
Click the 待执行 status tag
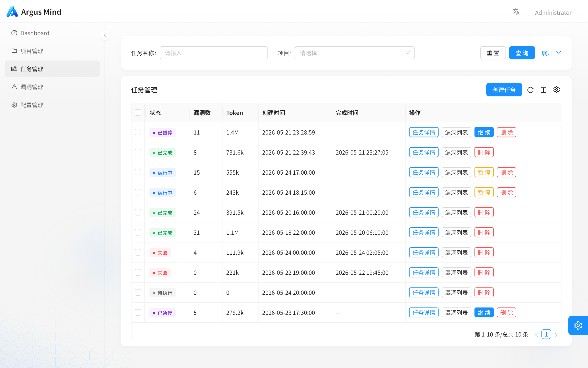click(162, 293)
